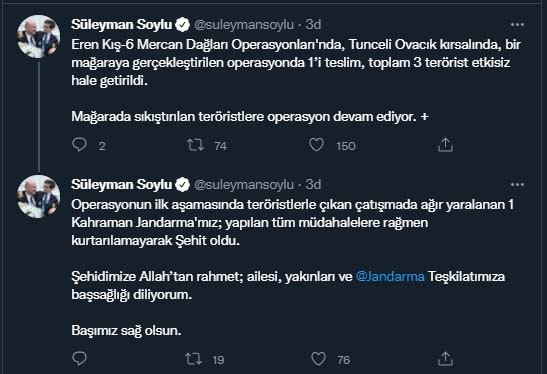
Task: Open more options menu on first tweet
Action: (x=517, y=25)
